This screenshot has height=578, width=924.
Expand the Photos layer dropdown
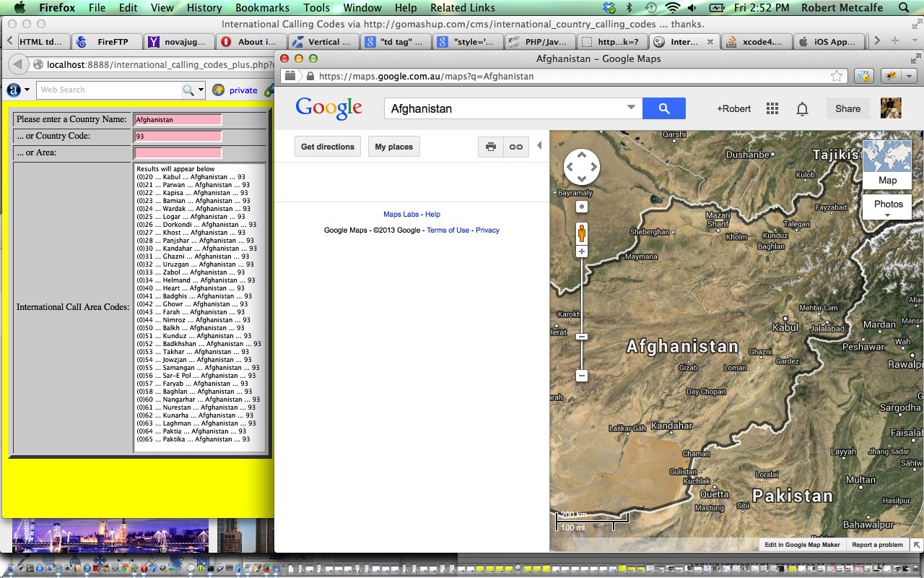(888, 207)
